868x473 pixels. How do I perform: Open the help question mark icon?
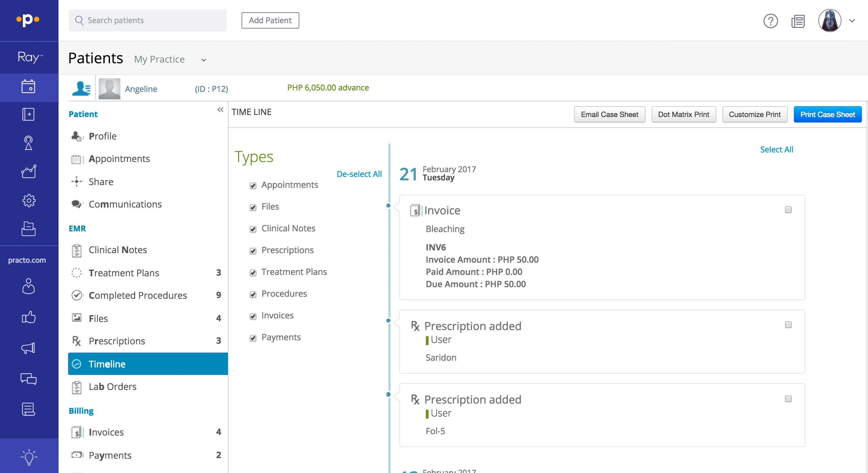click(770, 21)
